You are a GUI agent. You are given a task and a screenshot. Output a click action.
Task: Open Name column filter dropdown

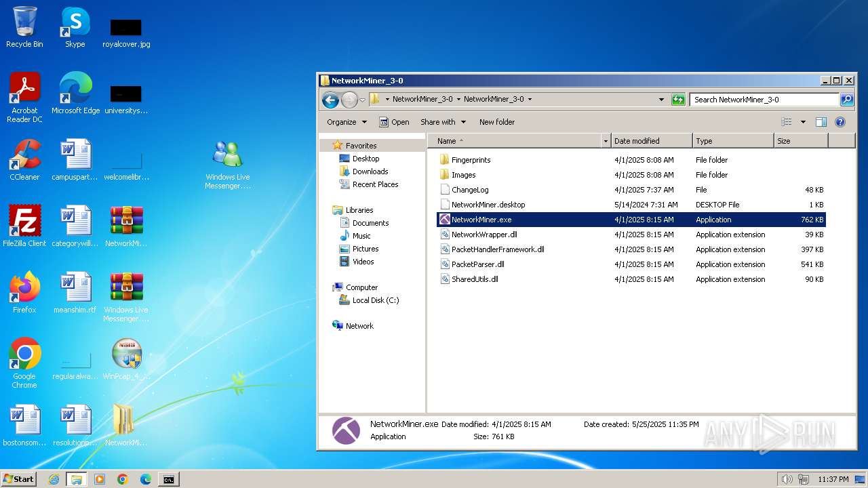click(606, 141)
